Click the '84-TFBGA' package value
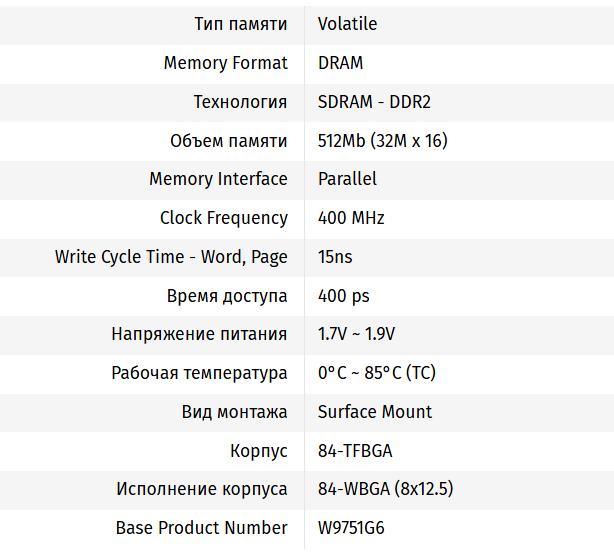This screenshot has width=614, height=553. [355, 451]
